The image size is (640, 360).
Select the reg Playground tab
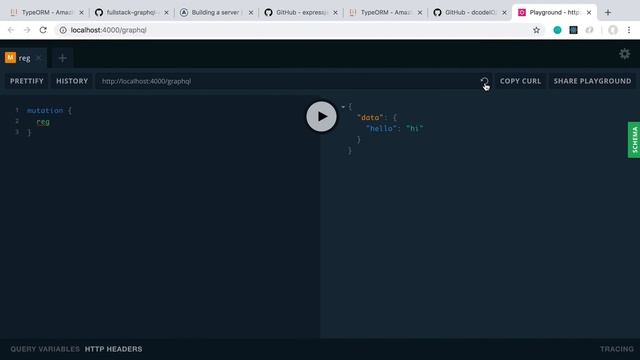coord(23,58)
